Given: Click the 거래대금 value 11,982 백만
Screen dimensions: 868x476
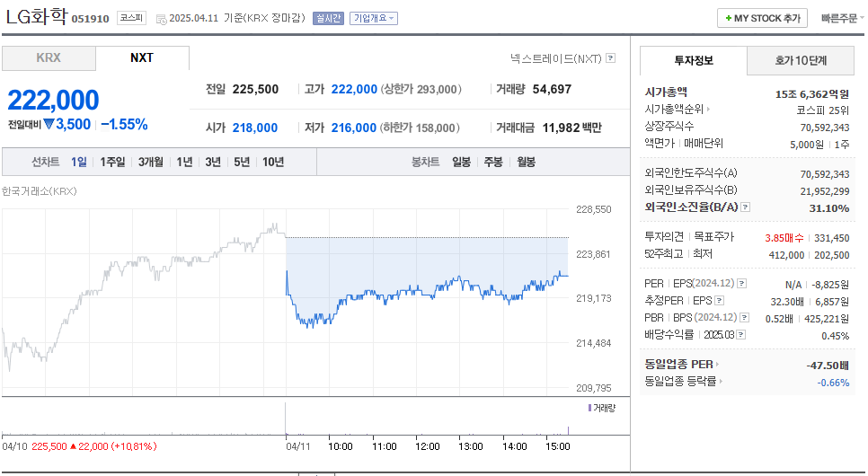Looking at the screenshot, I should (x=571, y=128).
